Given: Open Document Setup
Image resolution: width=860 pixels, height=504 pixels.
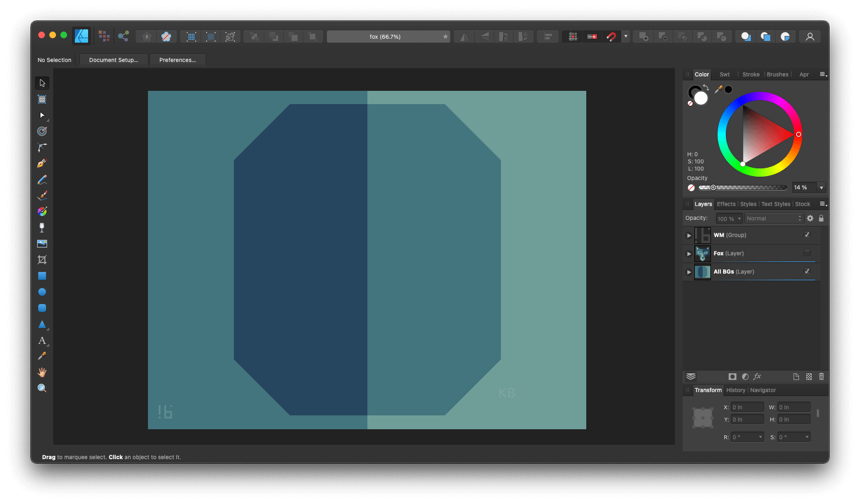Looking at the screenshot, I should [114, 60].
